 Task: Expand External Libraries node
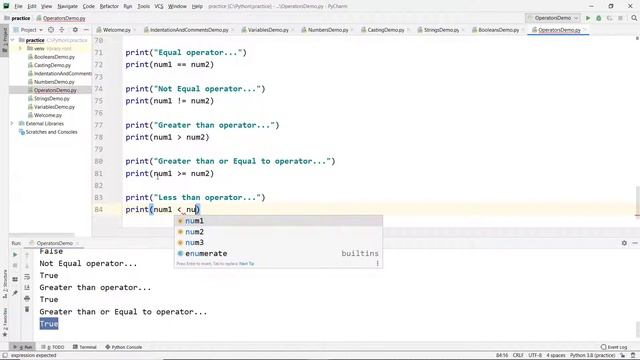12,123
